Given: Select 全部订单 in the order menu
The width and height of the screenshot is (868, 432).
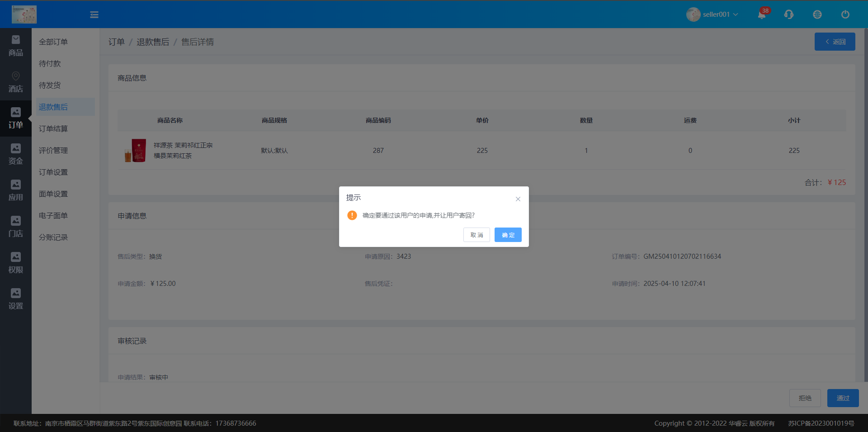Looking at the screenshot, I should tap(53, 42).
